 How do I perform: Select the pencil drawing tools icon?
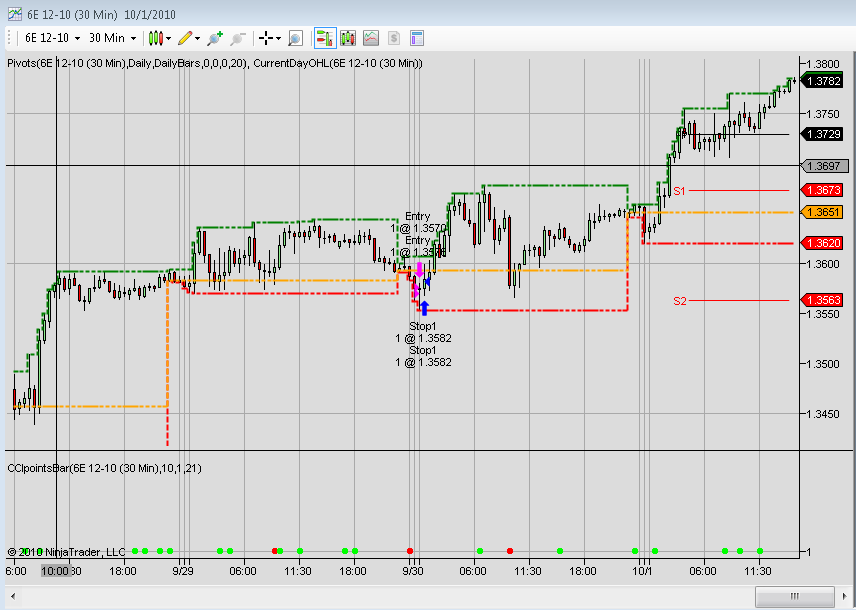click(x=185, y=38)
